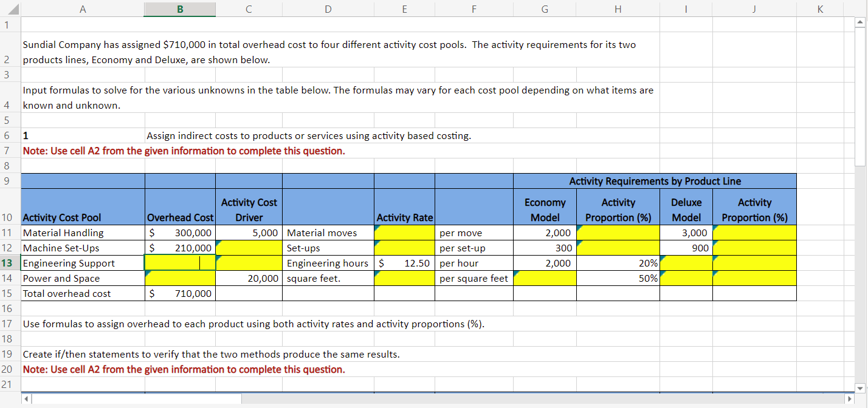Click the 20% activity proportion cell
Viewport: 868px width, 408px height.
[x=618, y=263]
